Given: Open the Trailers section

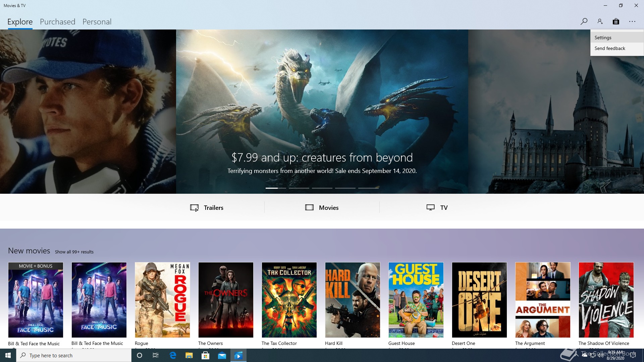Looking at the screenshot, I should coord(207,208).
